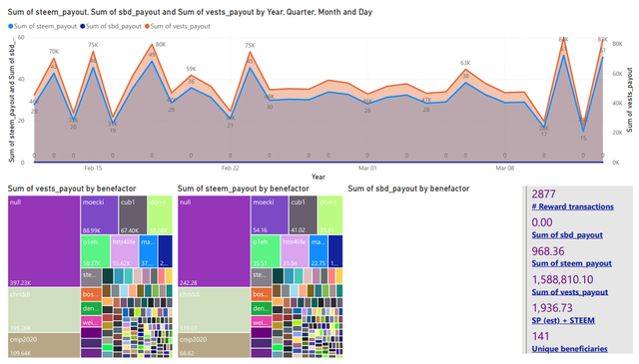Click the 59K data label on chart
This screenshot has width=639, height=364.
[x=191, y=69]
